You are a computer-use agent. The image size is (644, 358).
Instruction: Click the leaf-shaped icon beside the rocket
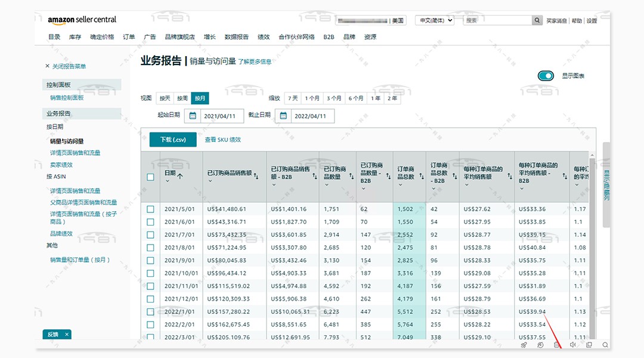(540, 345)
